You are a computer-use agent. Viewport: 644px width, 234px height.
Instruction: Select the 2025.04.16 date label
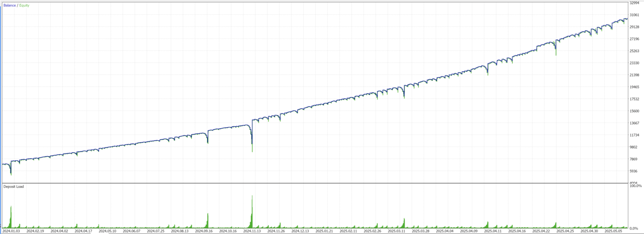coord(517,231)
